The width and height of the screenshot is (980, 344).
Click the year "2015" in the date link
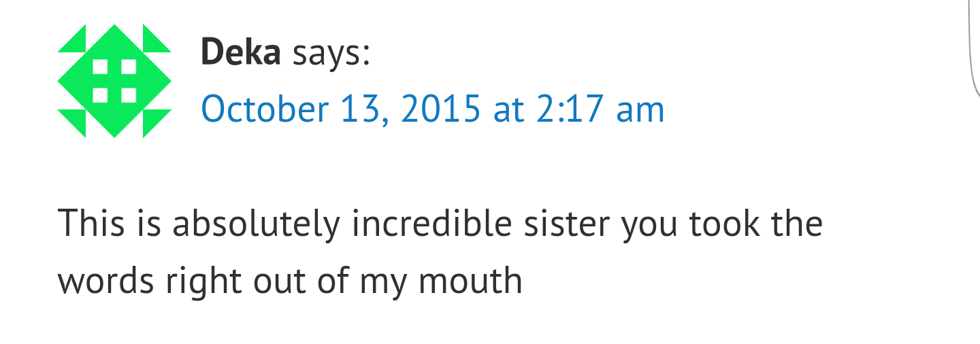(441, 109)
